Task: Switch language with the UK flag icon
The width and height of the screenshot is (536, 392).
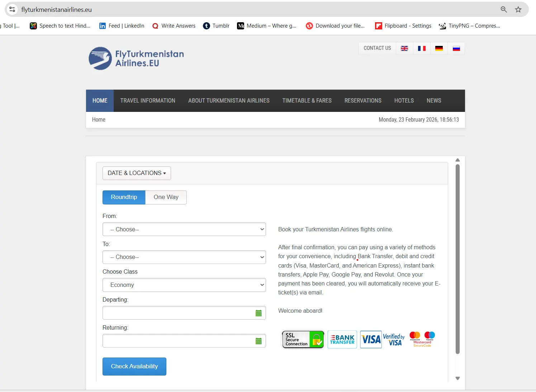Action: 404,48
